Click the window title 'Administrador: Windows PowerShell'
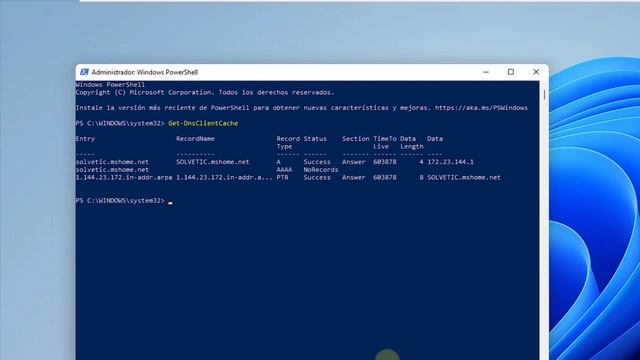The image size is (640, 360). point(144,72)
